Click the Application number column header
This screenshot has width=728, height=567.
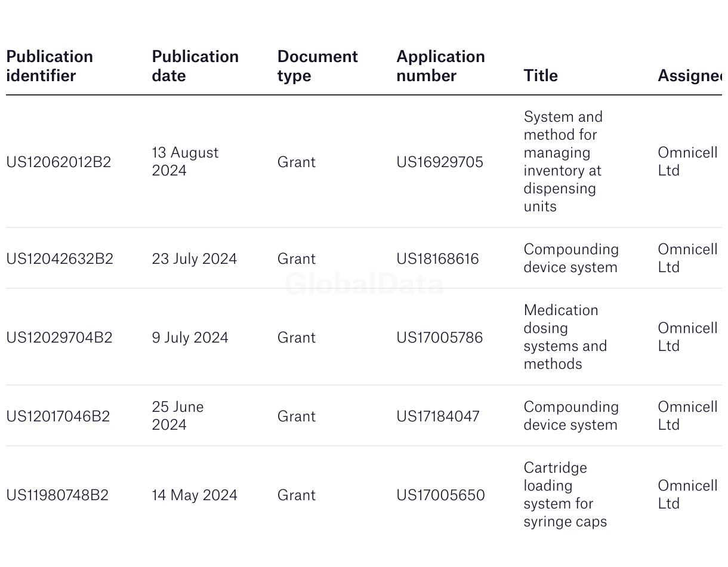pyautogui.click(x=440, y=66)
